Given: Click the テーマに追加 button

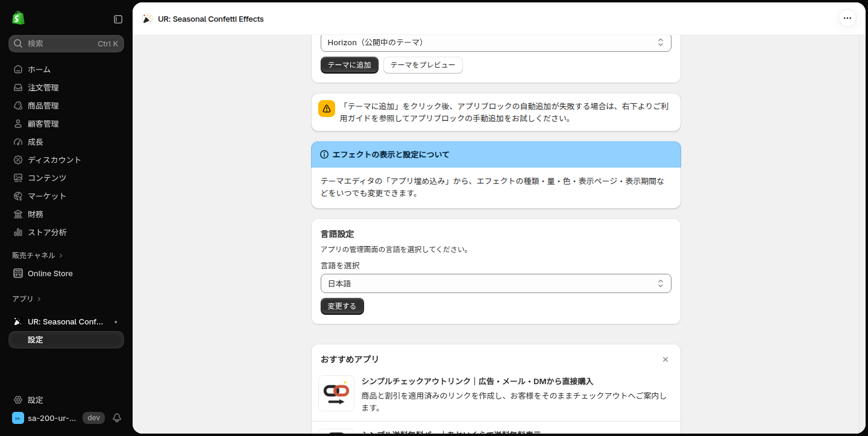Looking at the screenshot, I should pos(350,65).
